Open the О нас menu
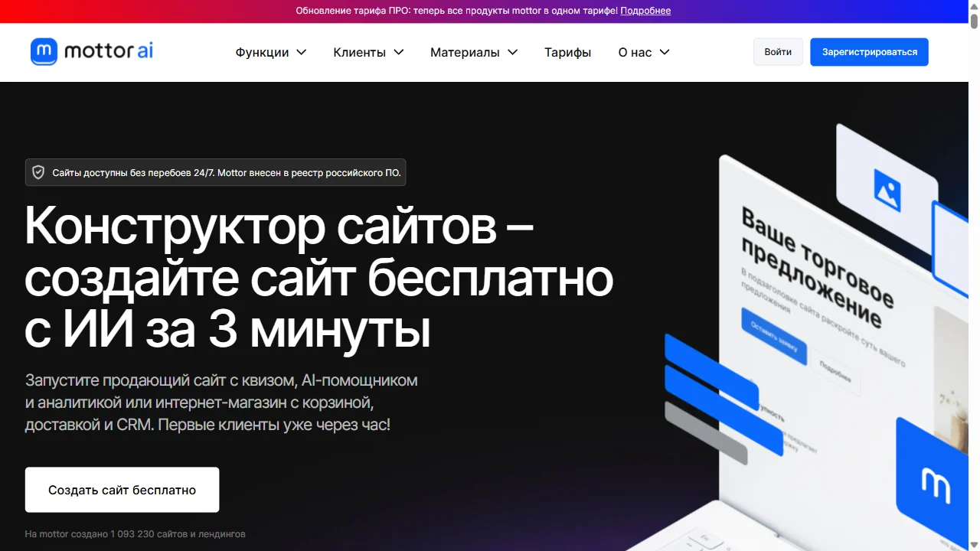 [644, 52]
